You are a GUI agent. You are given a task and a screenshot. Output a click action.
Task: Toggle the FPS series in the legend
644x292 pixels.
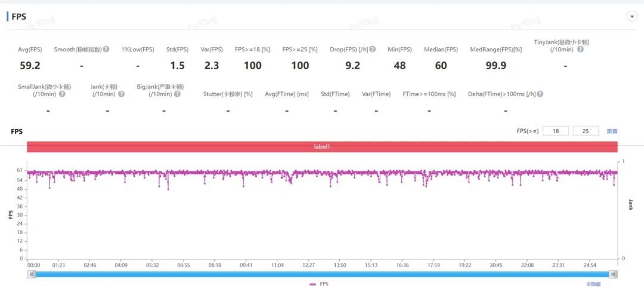coord(318,284)
